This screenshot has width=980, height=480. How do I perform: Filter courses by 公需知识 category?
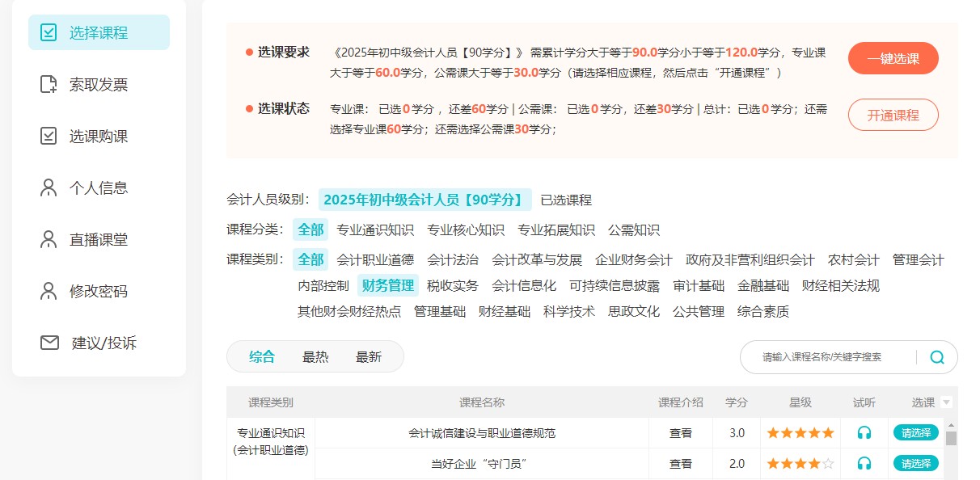pos(635,229)
